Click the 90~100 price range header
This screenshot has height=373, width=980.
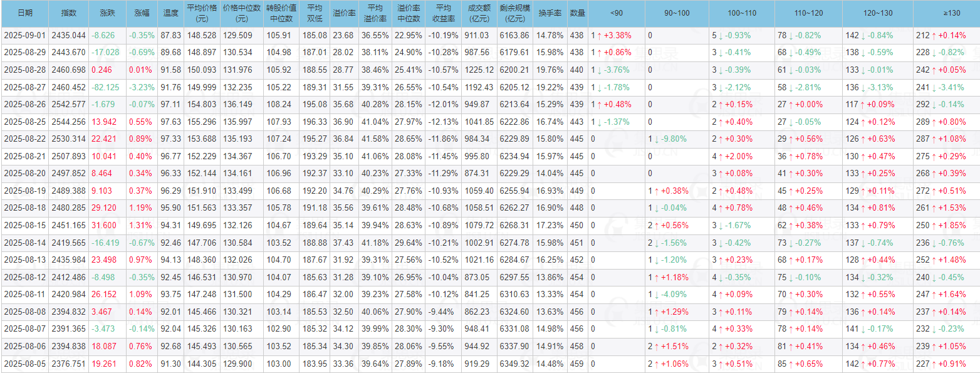(677, 13)
